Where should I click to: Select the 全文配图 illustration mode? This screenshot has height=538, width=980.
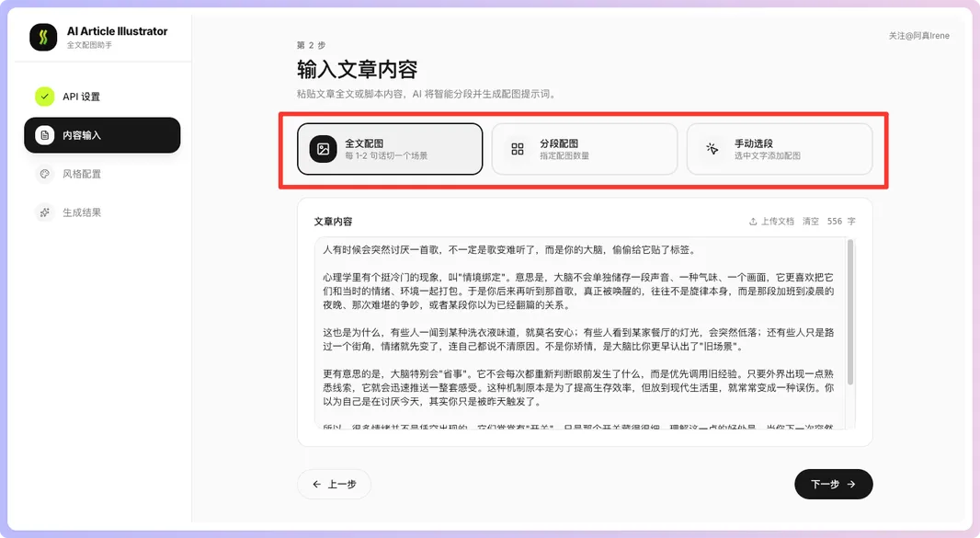tap(389, 149)
